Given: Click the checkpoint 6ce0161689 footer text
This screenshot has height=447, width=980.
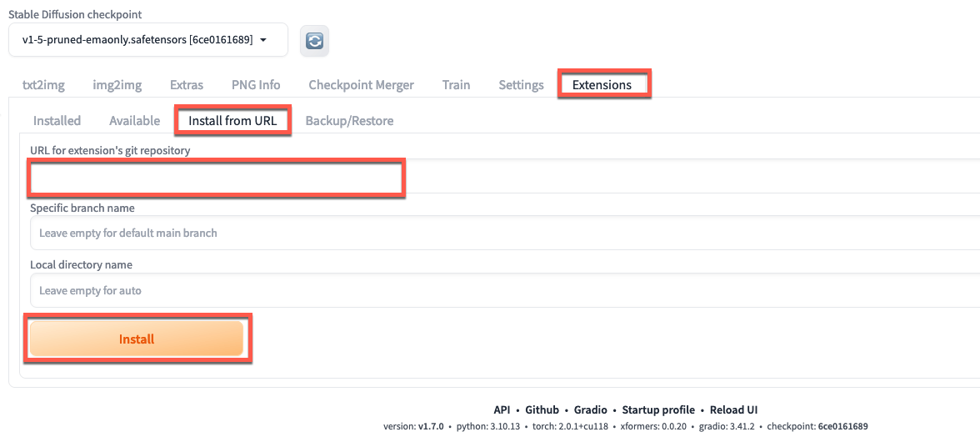Looking at the screenshot, I should pos(817,427).
